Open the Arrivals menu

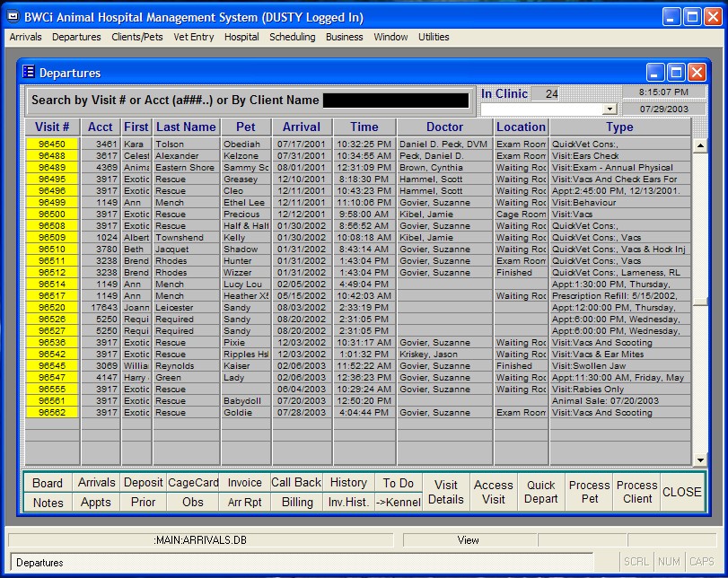tap(25, 37)
